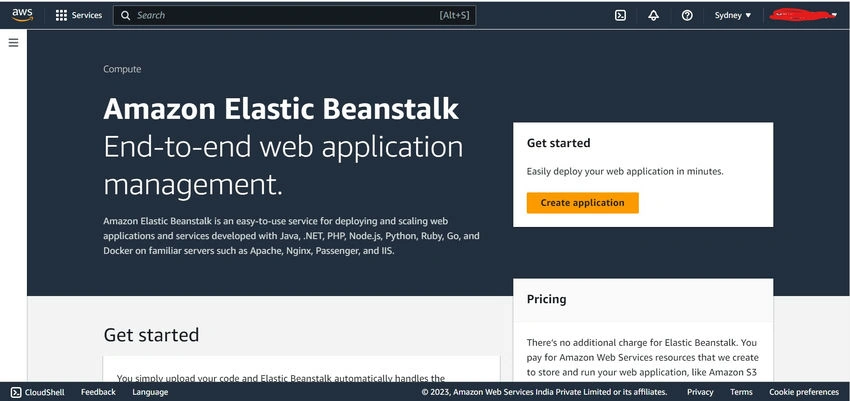The width and height of the screenshot is (850, 401).
Task: Open the Language selector
Action: [x=150, y=392]
